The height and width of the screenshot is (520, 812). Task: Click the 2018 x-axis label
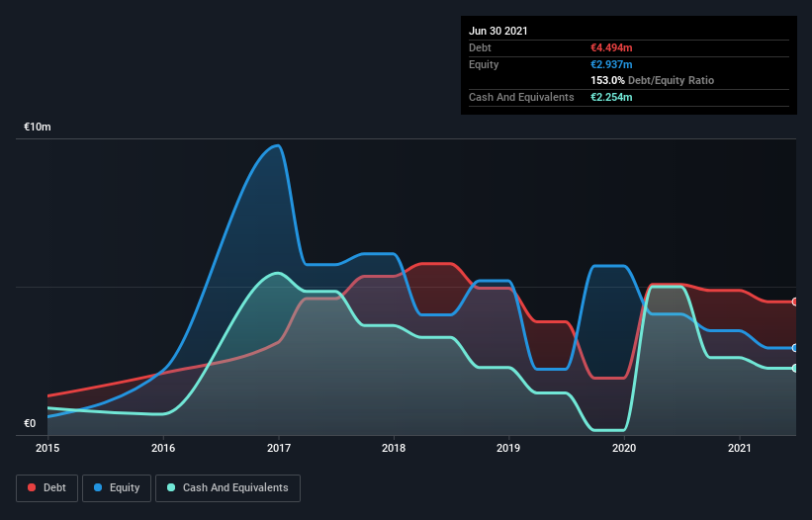(x=394, y=448)
